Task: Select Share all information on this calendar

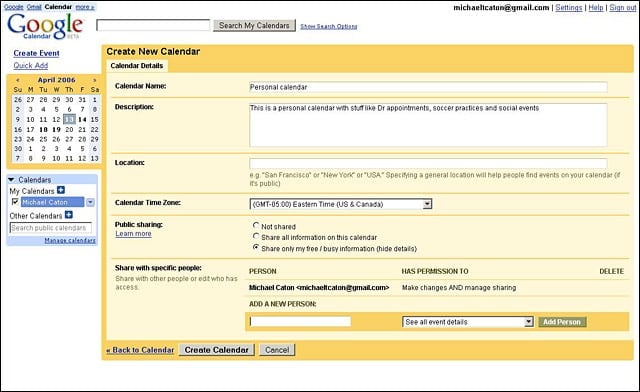Action: click(x=256, y=236)
